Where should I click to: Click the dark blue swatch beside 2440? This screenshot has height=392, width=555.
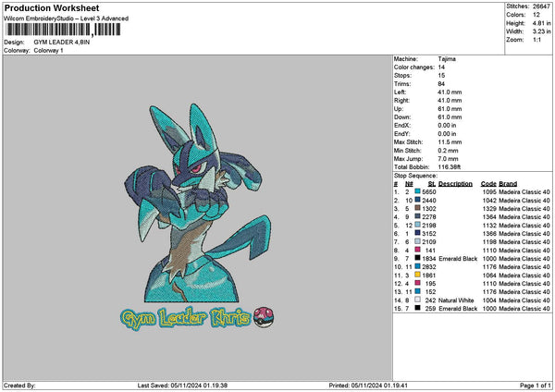[x=418, y=200]
